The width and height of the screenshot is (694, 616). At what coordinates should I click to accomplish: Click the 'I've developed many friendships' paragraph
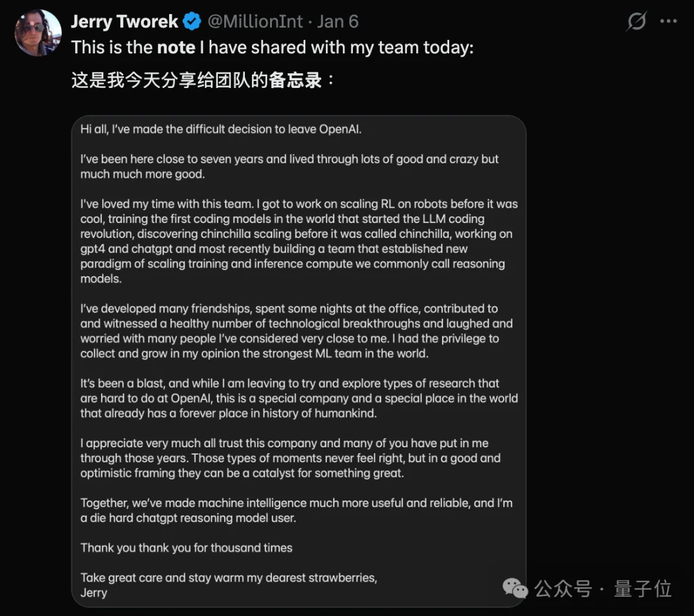[x=296, y=331]
